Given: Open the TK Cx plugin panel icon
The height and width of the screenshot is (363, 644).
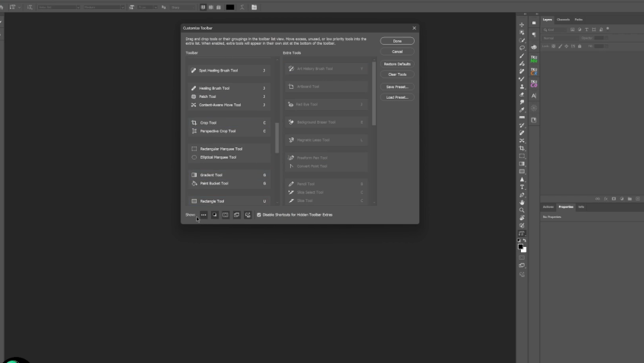Looking at the screenshot, I should 534,71.
